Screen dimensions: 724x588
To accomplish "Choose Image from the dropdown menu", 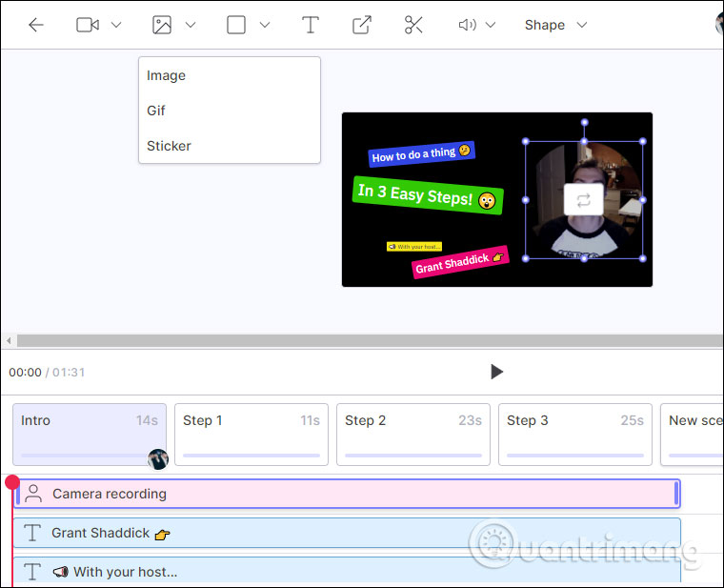I will click(x=167, y=75).
